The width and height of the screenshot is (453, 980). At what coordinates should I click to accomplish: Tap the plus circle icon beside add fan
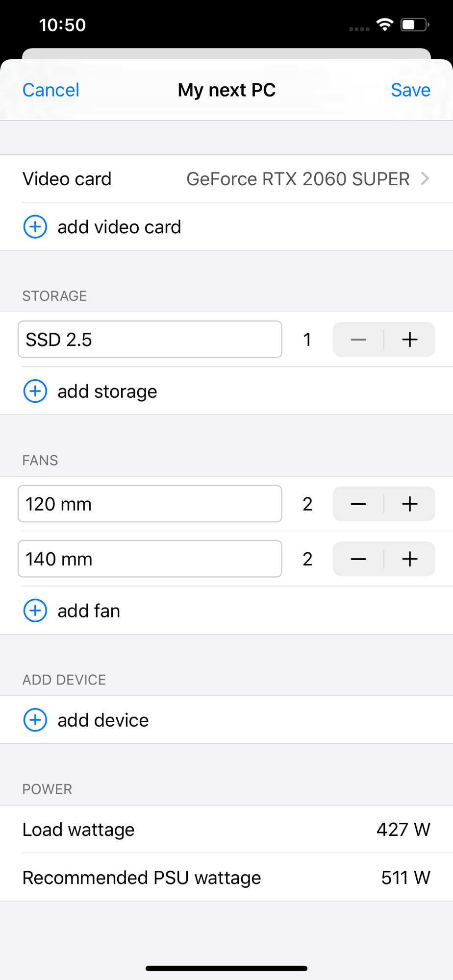click(x=35, y=611)
